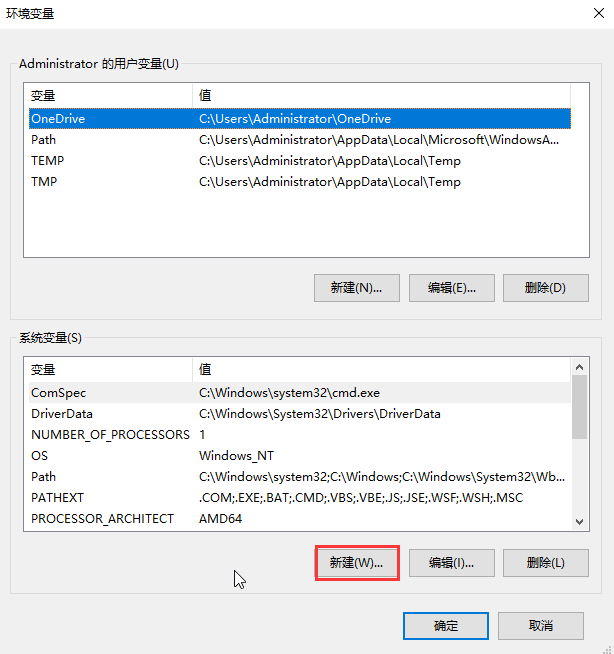
Task: Select the TMP user variable
Action: coord(299,182)
